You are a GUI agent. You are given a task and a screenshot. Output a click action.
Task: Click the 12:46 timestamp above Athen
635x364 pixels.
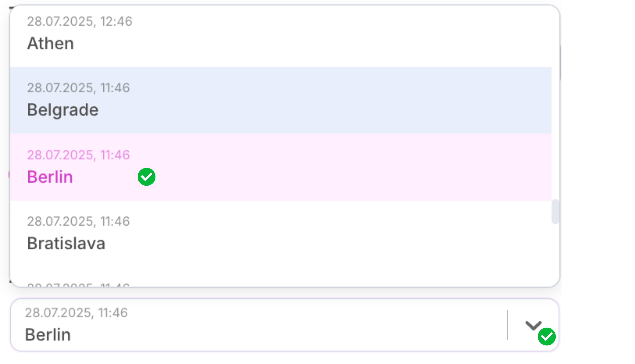click(80, 21)
